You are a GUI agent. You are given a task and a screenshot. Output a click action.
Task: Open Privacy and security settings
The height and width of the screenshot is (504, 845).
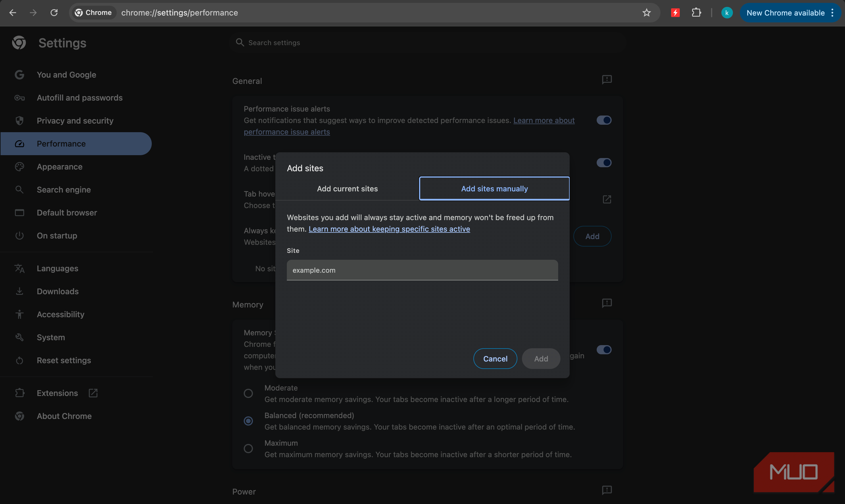tap(76, 121)
